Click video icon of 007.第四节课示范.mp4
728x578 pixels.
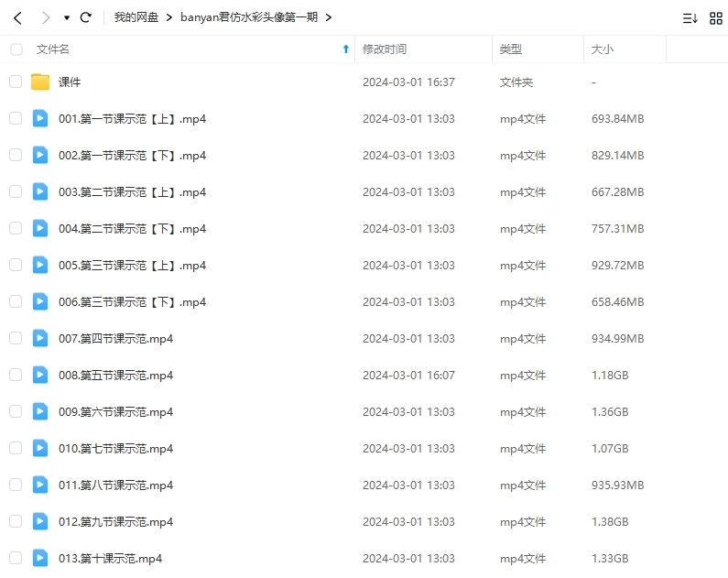[40, 338]
